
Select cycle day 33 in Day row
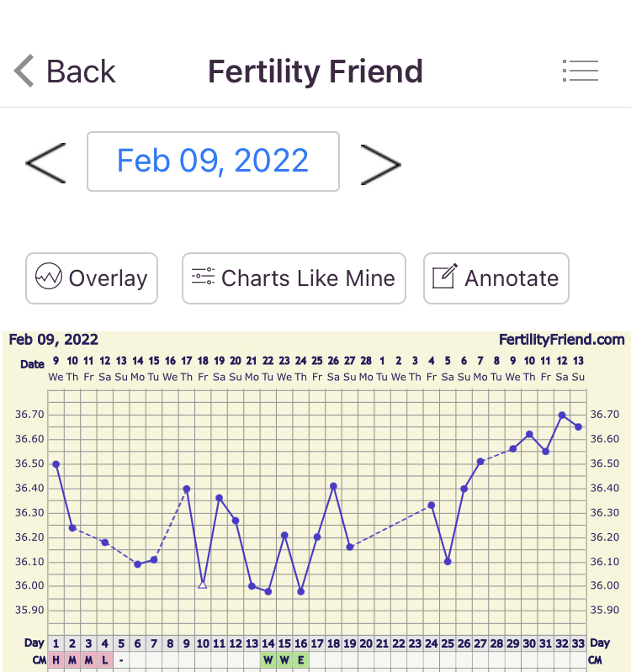coord(578,643)
